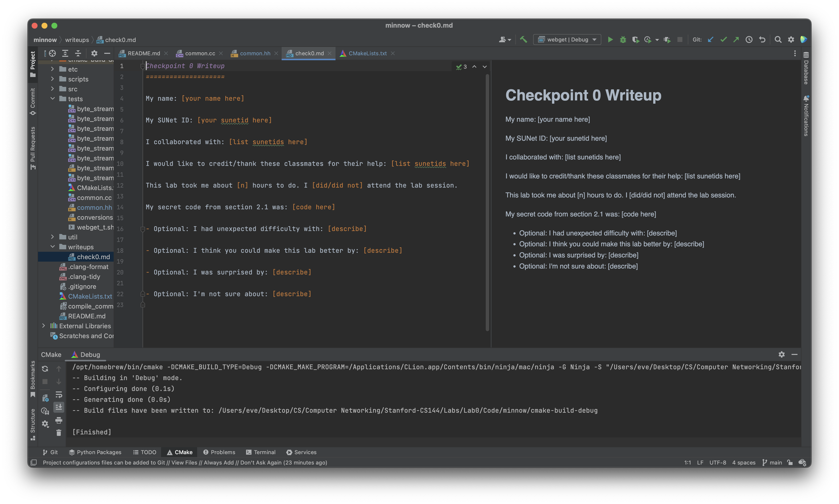Toggle read-only lock icon in status bar
Screen dimensions: 839x504
pos(790,463)
